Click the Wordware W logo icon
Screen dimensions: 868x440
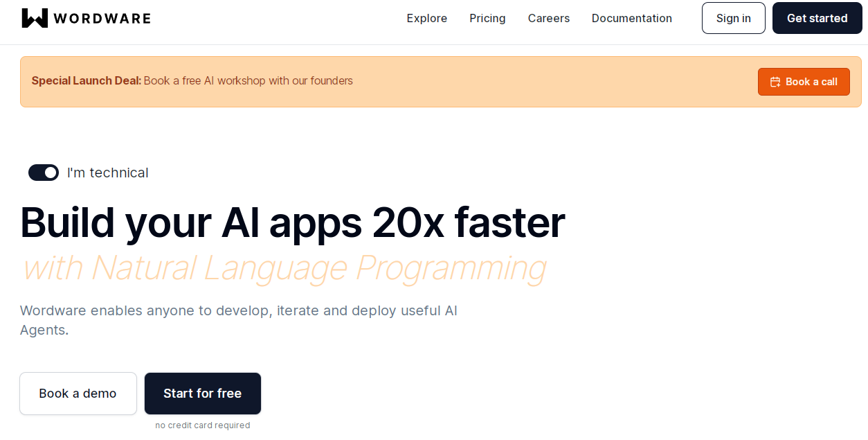point(35,18)
